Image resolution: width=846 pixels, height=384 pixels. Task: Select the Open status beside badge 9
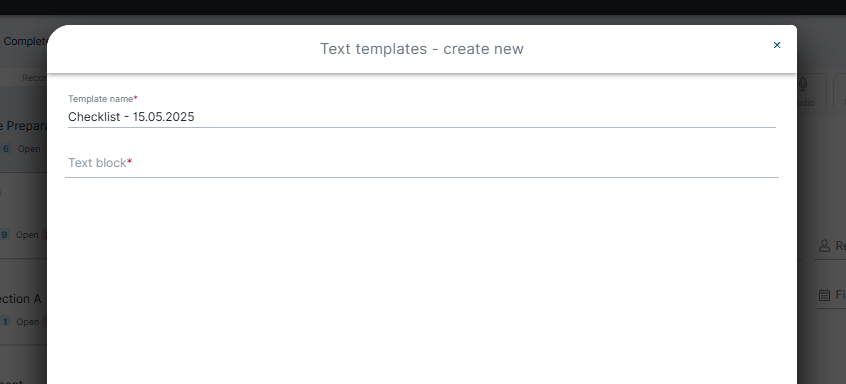27,235
